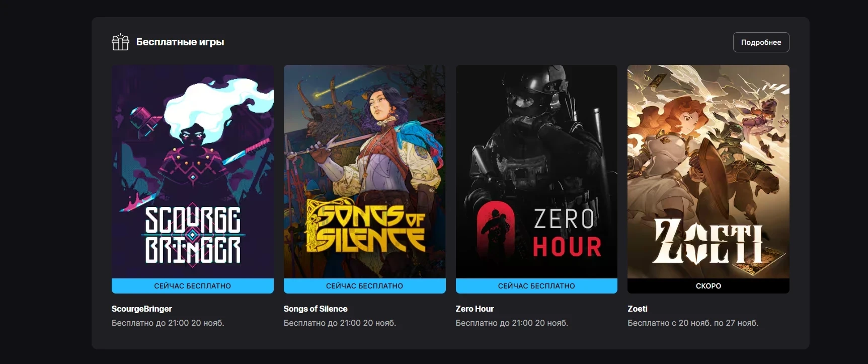This screenshot has width=868, height=364.
Task: Open the Songs of Silence title link
Action: (x=315, y=309)
